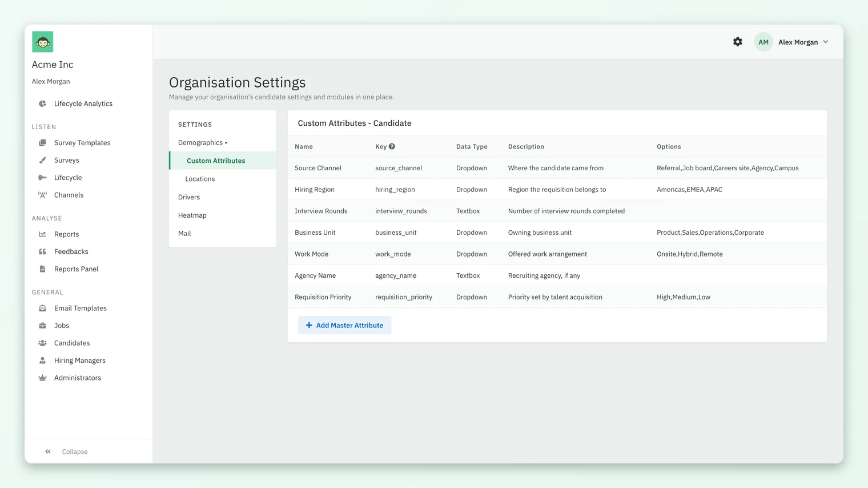Open the Reports page
The image size is (868, 488).
(x=67, y=234)
